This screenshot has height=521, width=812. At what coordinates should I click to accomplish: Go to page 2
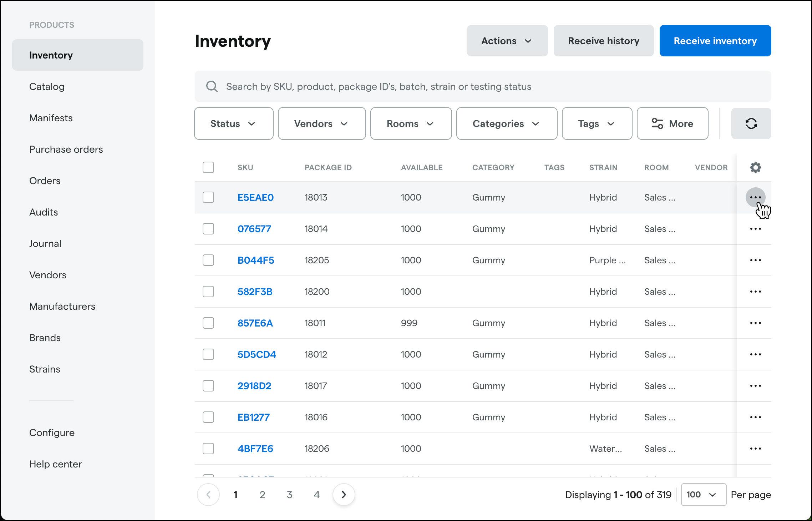(262, 495)
